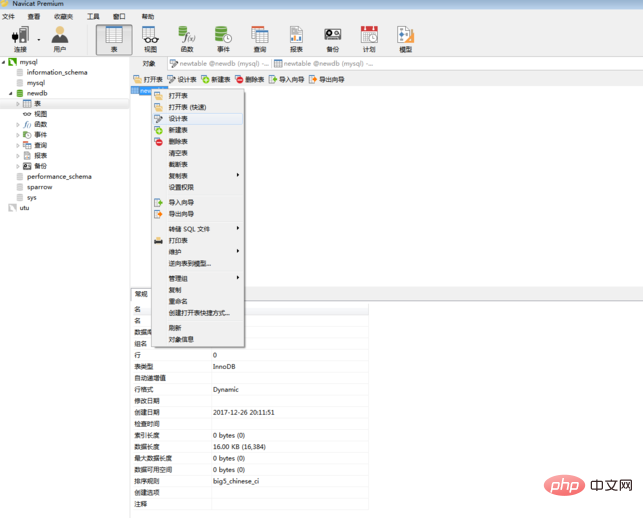This screenshot has width=643, height=518.
Task: Choose 设计表 in the context menu
Action: [198, 119]
